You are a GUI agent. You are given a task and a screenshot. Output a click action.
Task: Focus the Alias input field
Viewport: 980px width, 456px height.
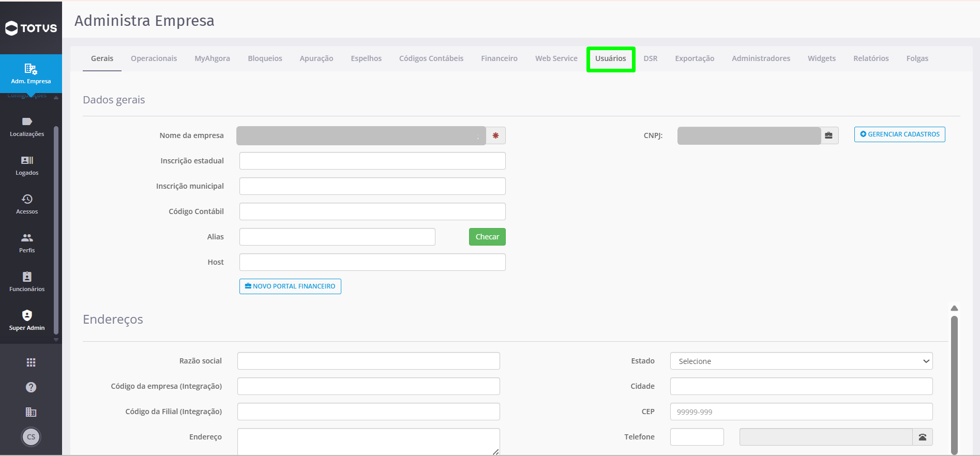coord(337,237)
